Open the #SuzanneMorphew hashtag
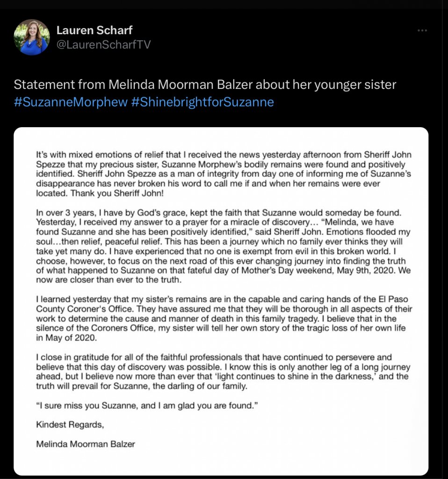448x479 pixels. tap(71, 102)
